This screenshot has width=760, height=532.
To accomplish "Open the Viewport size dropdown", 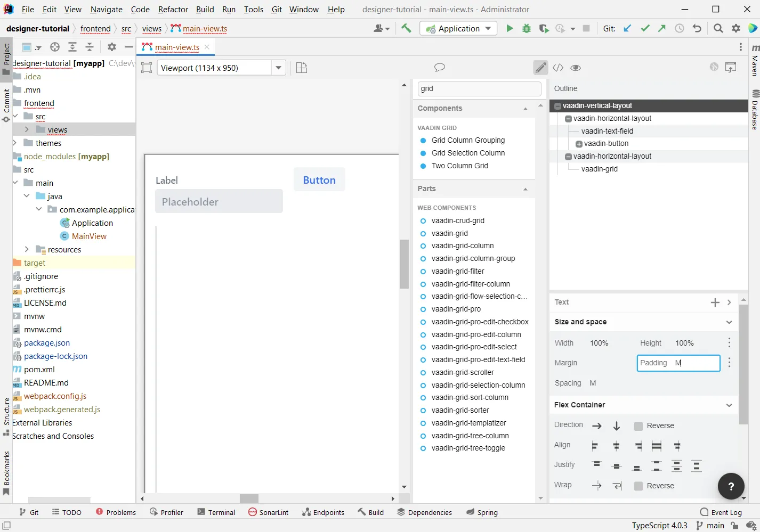I will coord(278,68).
